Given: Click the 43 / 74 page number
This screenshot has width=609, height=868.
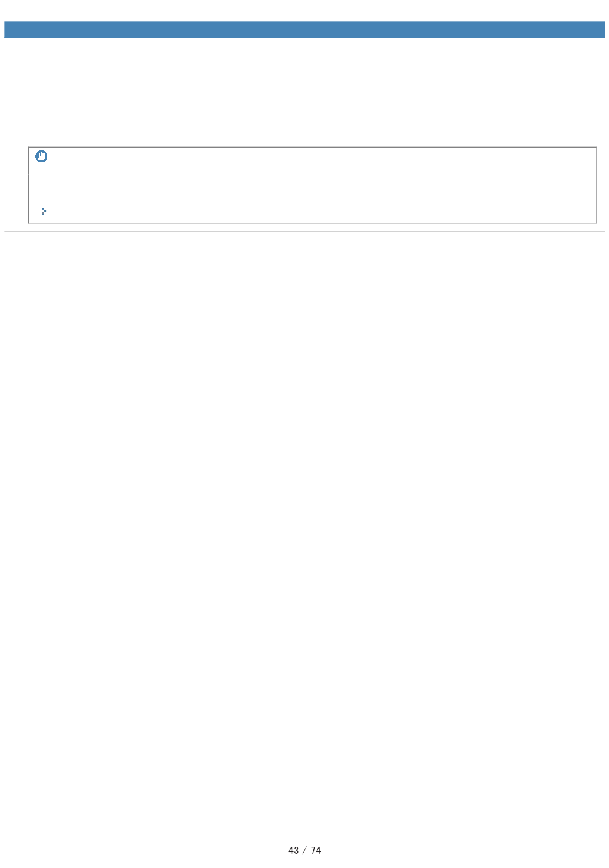Looking at the screenshot, I should click(304, 850).
